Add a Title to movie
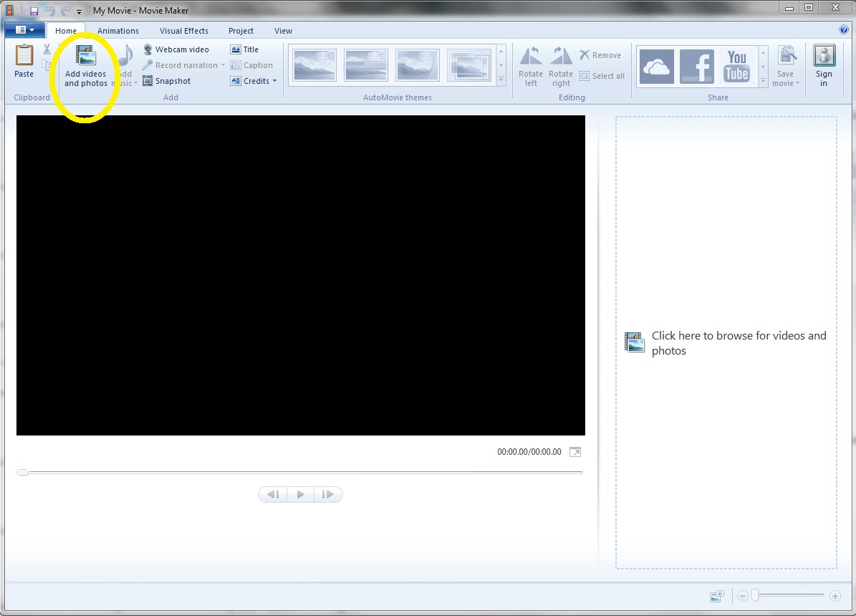The image size is (856, 616). tap(244, 49)
